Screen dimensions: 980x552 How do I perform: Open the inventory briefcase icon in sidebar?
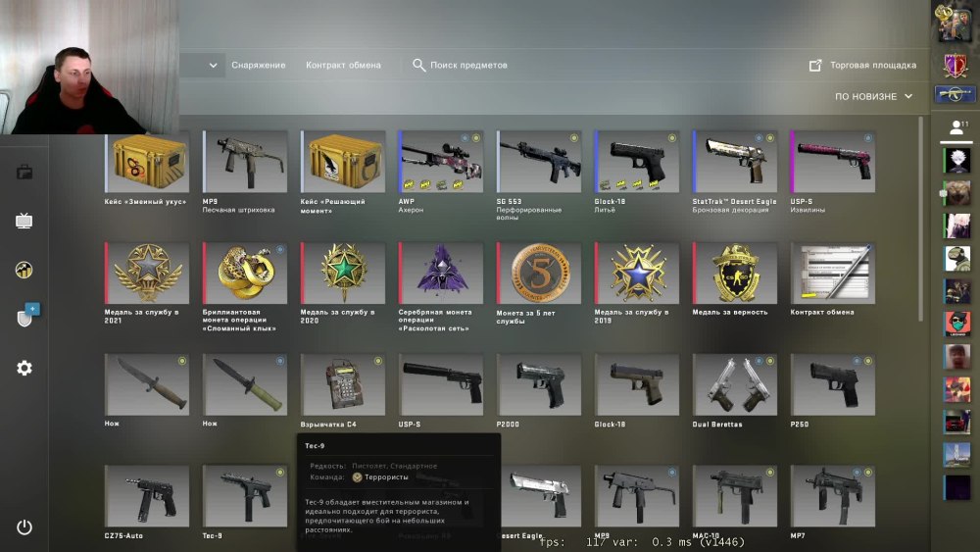24,172
